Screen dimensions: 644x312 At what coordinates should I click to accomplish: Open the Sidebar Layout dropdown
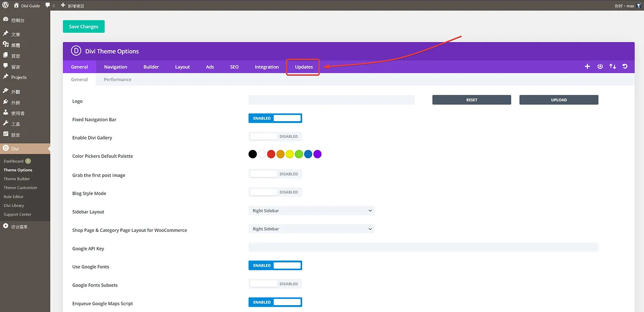coord(312,211)
